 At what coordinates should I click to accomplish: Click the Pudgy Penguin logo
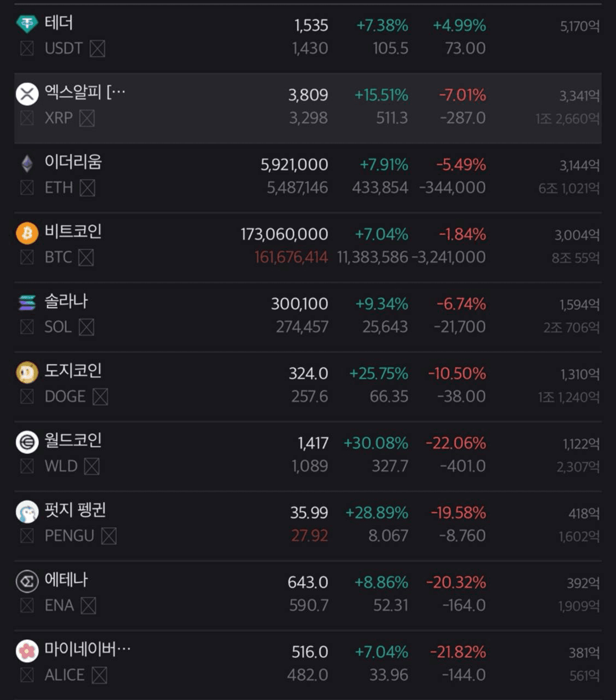[27, 511]
